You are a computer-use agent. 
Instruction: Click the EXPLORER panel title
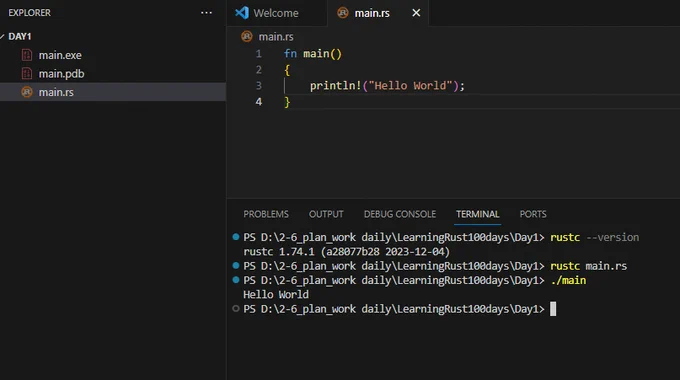tap(29, 13)
